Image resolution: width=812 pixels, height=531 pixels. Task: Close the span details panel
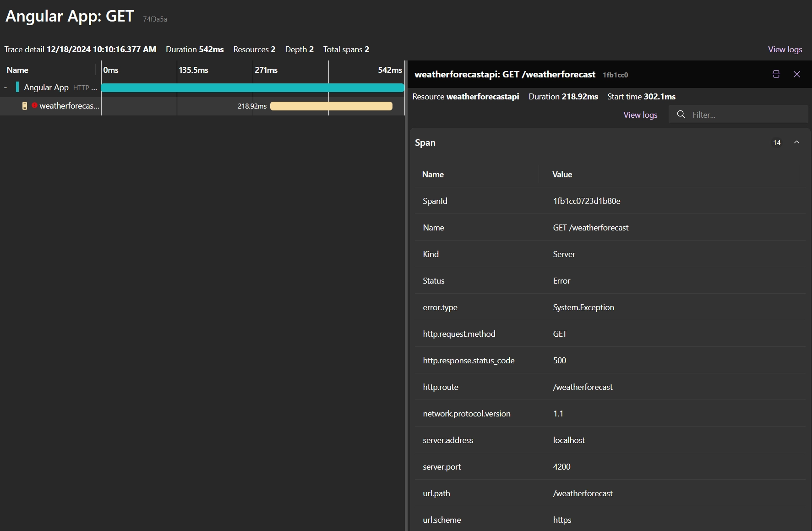[x=797, y=74]
